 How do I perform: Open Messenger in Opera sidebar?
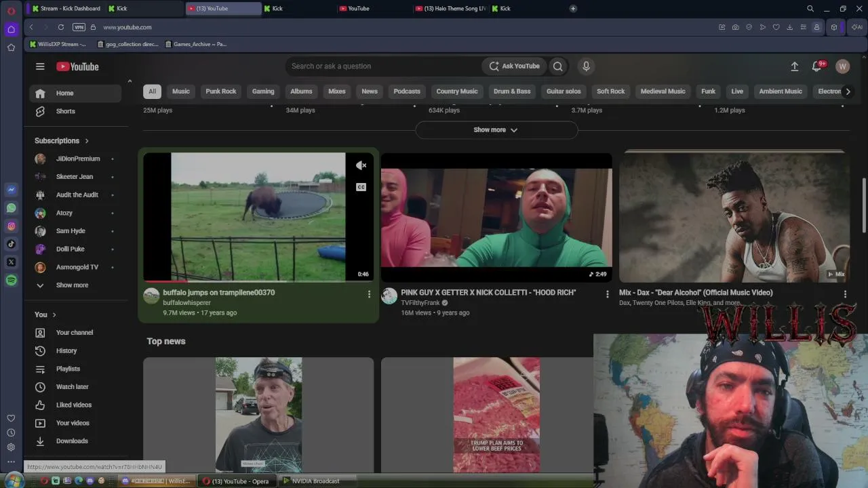click(12, 190)
